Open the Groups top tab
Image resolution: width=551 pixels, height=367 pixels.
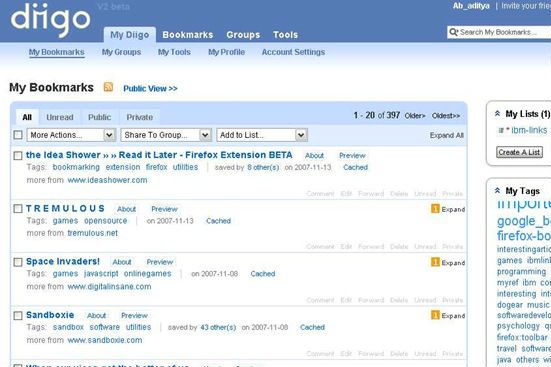point(243,35)
